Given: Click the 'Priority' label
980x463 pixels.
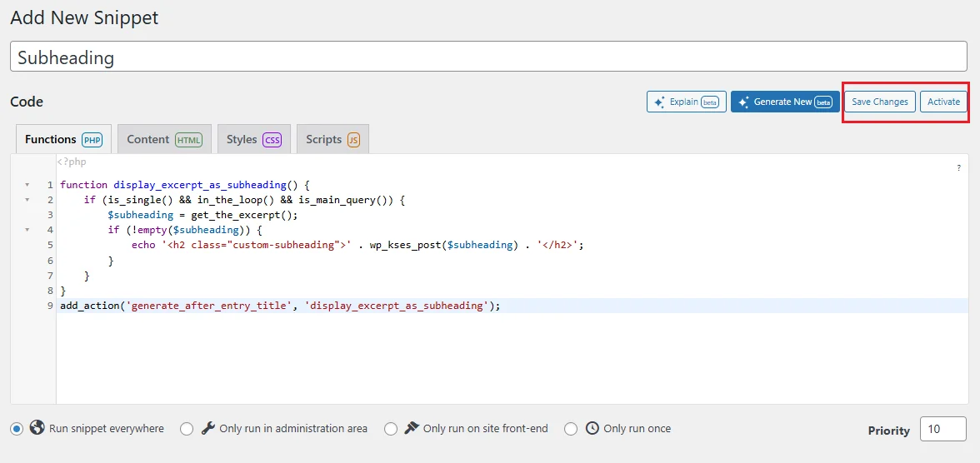Looking at the screenshot, I should point(888,431).
